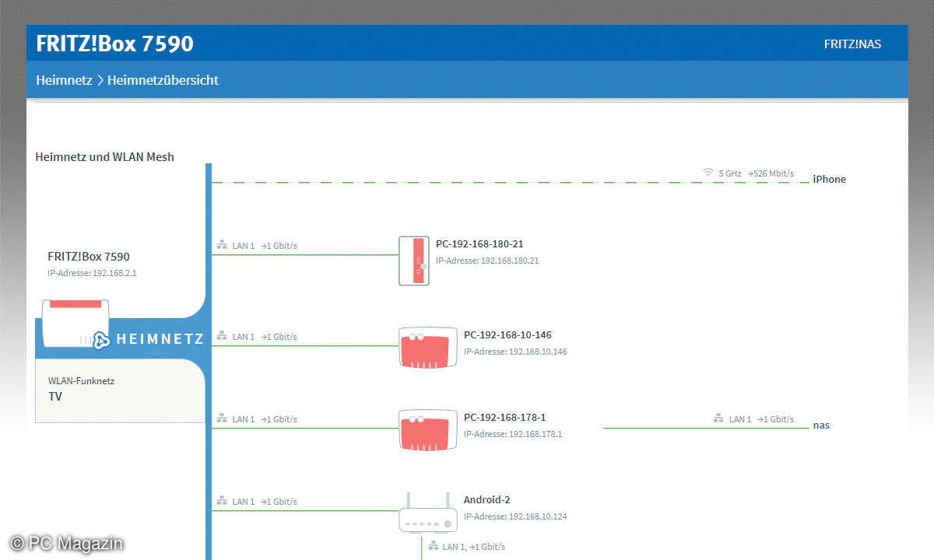
Task: Click 'IP-Adresse: 192.168.178.1'
Action: [x=513, y=434]
